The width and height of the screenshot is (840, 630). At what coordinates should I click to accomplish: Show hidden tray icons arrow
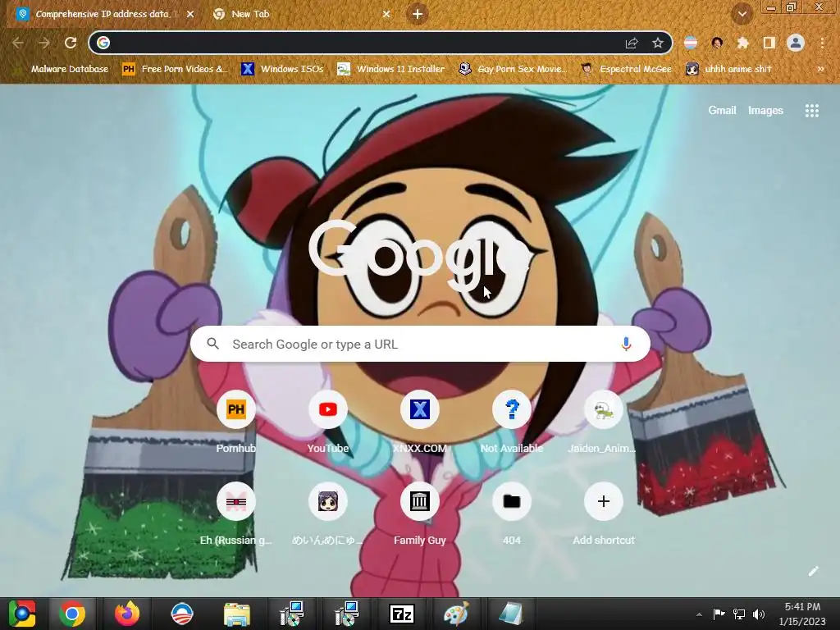[x=699, y=614]
